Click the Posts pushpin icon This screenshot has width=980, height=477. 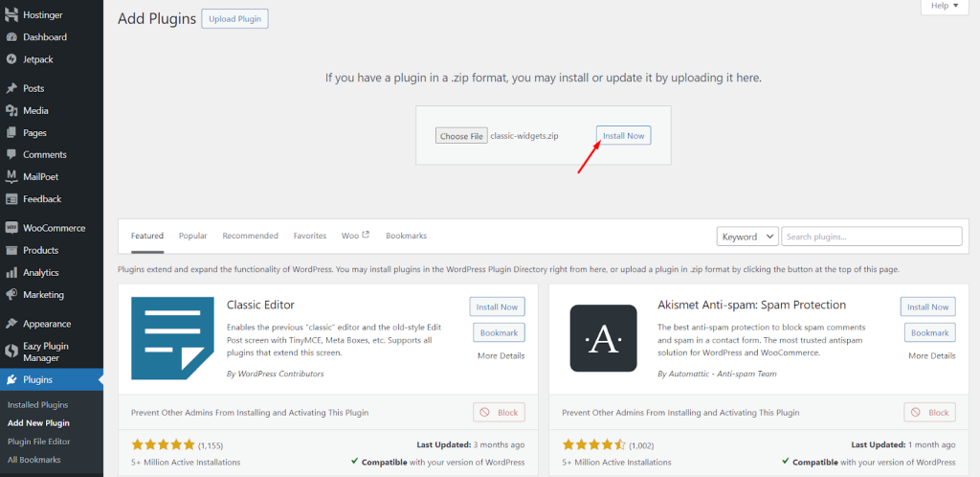[11, 88]
